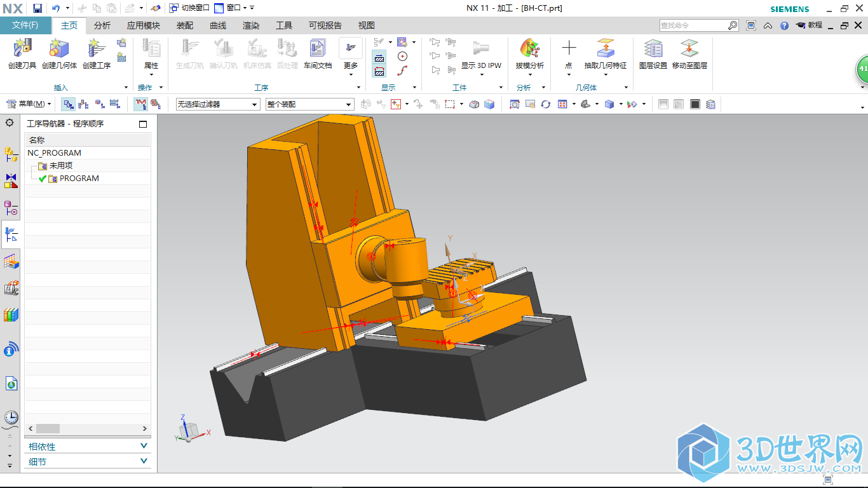Open the Assembly Navigator sidebar icon

point(11,154)
